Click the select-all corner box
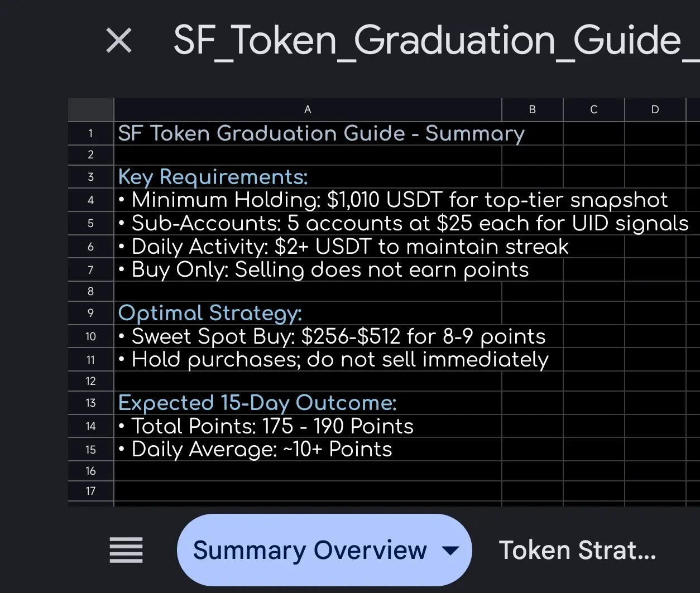700x593 pixels. point(90,110)
